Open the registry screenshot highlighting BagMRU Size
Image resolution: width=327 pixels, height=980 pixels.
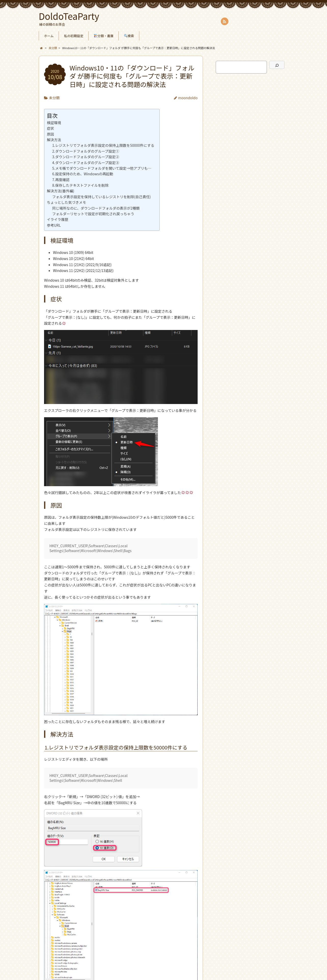click(x=121, y=925)
